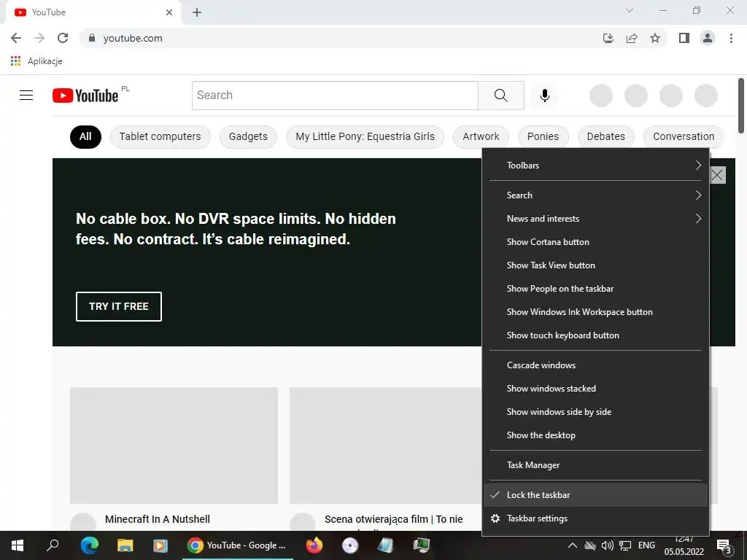Click the padlock site info icon
Viewport: 747px width, 560px height.
click(92, 38)
